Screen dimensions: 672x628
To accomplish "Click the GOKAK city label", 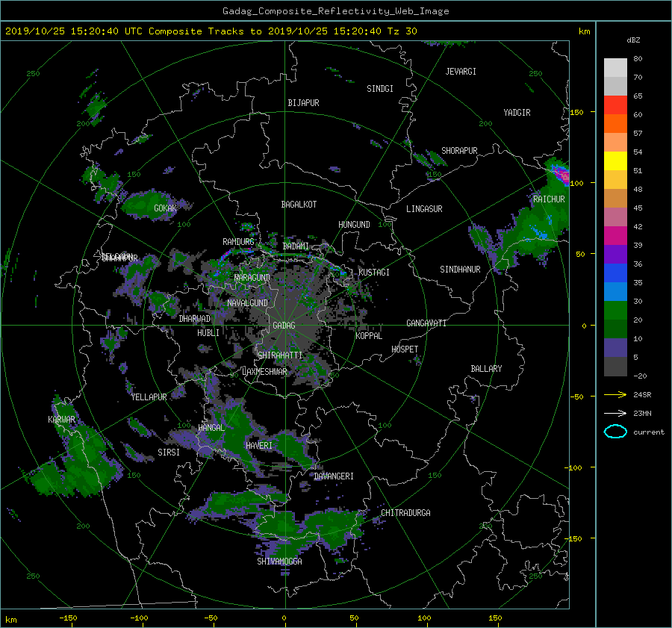I will pyautogui.click(x=165, y=208).
